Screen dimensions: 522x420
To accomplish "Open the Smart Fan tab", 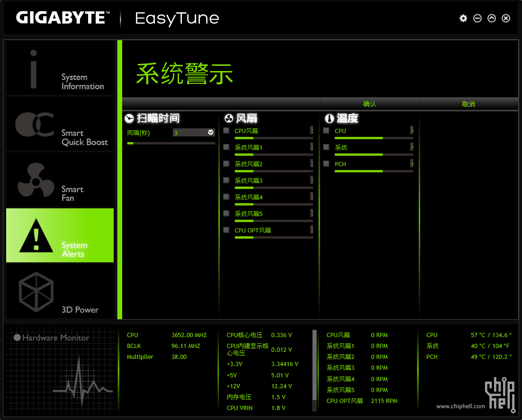I will pyautogui.click(x=60, y=180).
